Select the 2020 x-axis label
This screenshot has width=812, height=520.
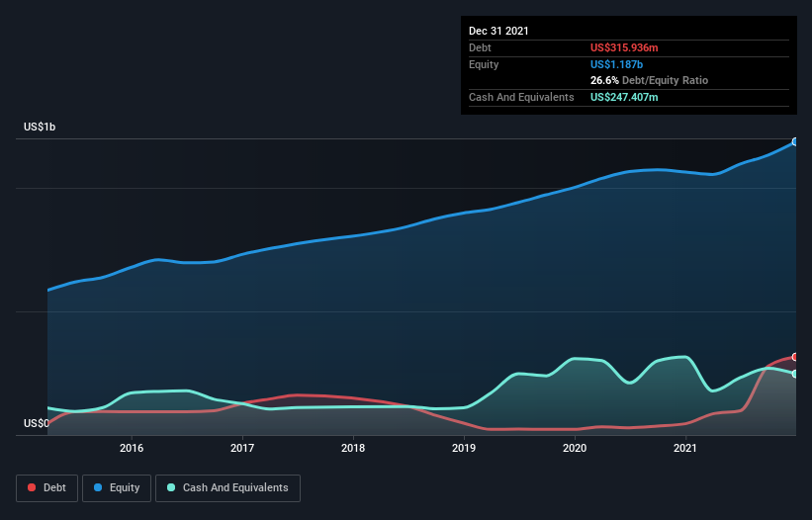tap(575, 448)
